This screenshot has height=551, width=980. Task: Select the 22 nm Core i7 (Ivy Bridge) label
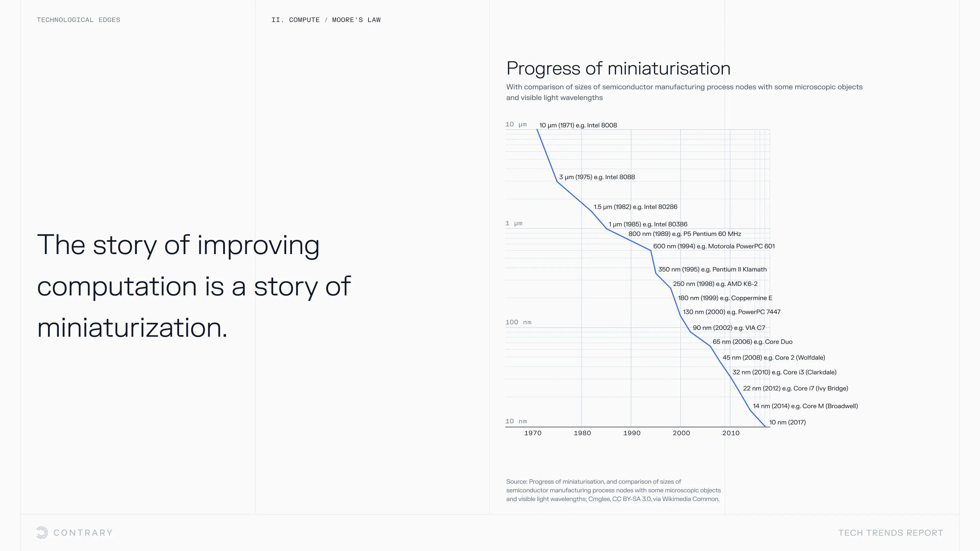click(x=795, y=388)
